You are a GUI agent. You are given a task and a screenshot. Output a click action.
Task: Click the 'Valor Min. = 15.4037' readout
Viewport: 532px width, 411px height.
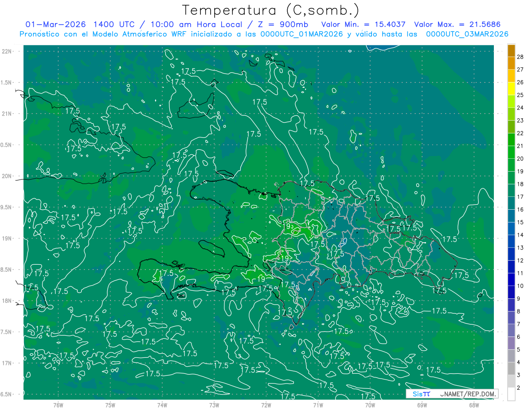coord(363,24)
